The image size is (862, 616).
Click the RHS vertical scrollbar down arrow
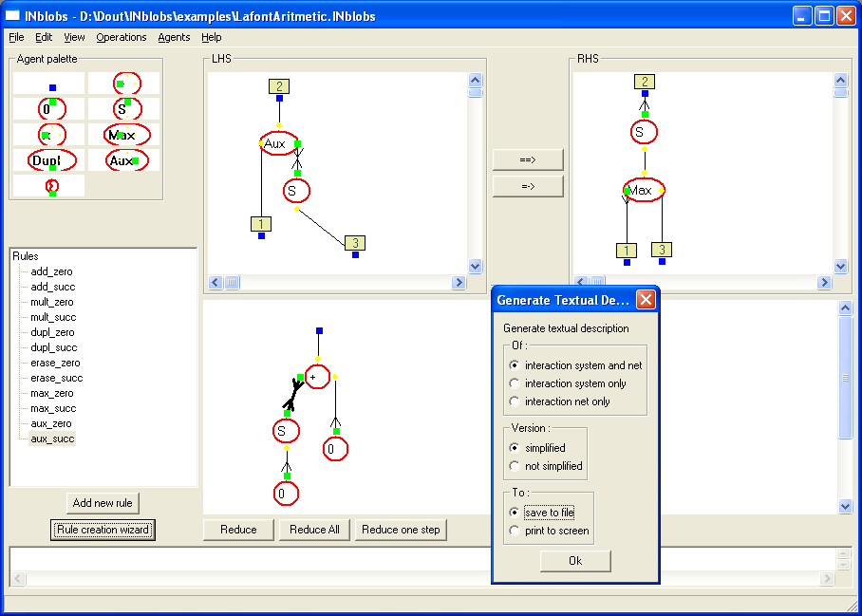840,268
